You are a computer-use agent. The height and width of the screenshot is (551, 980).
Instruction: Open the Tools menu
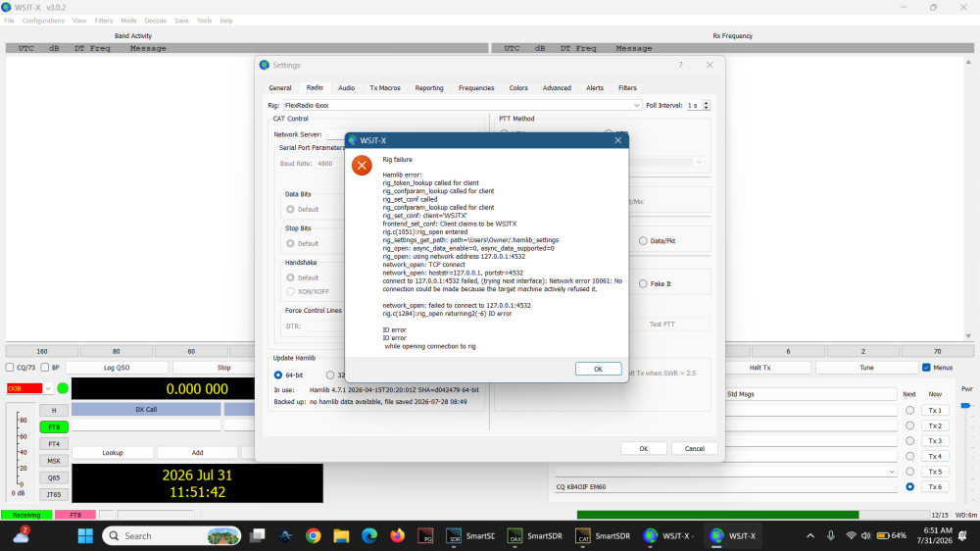(205, 21)
